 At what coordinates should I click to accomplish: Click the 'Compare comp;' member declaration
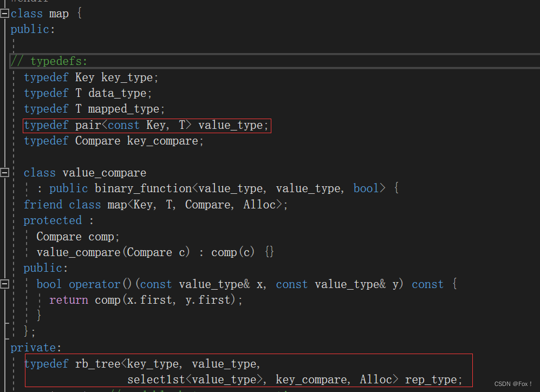point(78,237)
